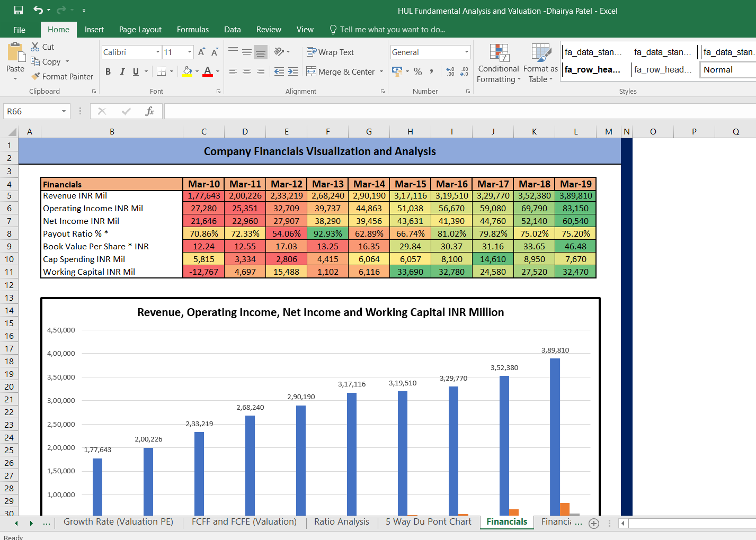The height and width of the screenshot is (540, 756).
Task: Click the Paste clipboard icon
Action: [15, 53]
